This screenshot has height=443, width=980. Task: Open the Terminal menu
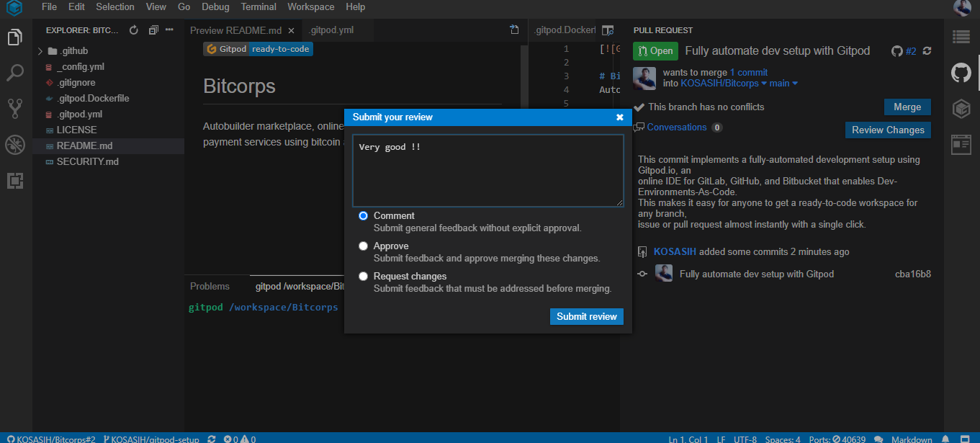click(259, 6)
